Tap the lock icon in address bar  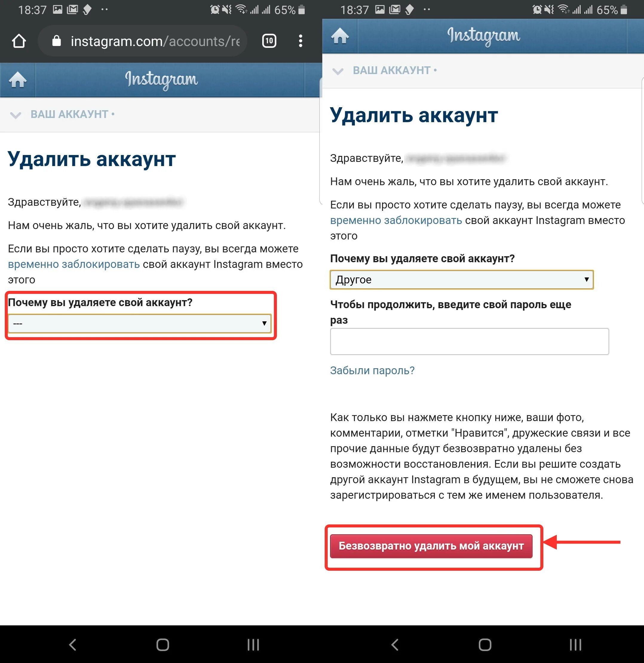coord(56,41)
